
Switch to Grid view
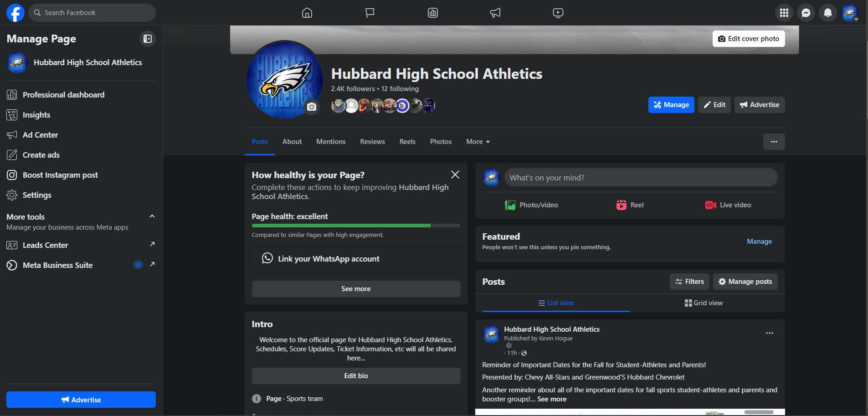click(x=704, y=303)
